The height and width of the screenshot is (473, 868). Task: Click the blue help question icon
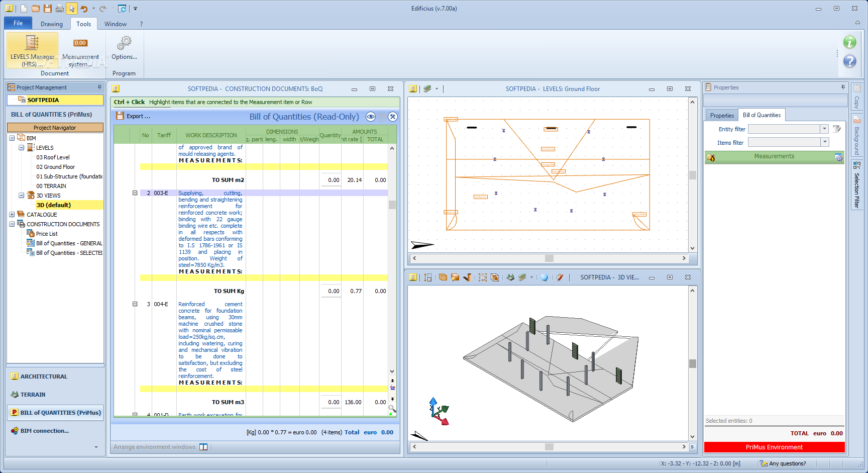850,61
